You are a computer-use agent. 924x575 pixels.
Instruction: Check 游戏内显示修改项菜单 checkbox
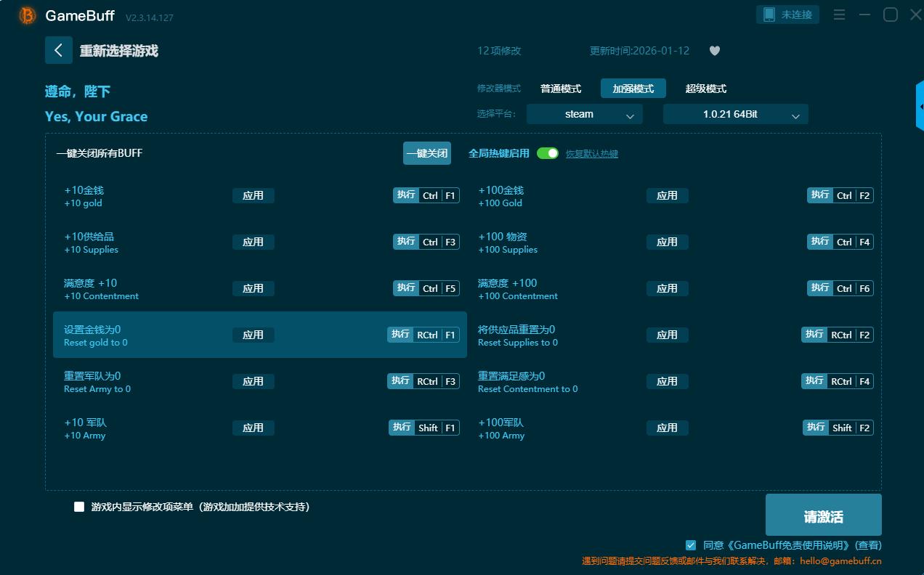(79, 507)
